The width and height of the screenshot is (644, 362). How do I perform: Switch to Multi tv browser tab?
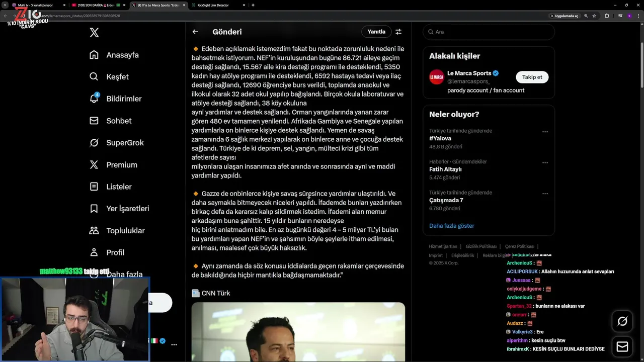click(38, 5)
